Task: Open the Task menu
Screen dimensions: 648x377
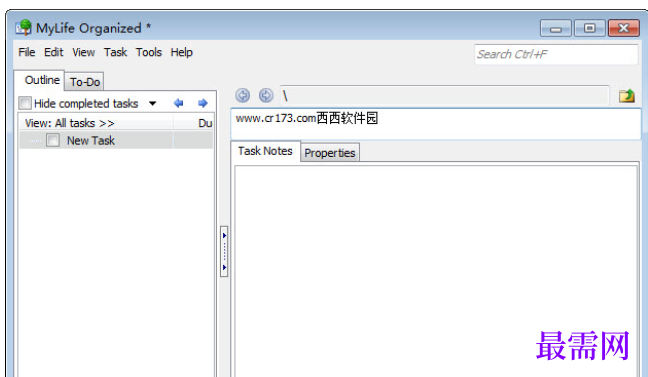Action: 115,52
